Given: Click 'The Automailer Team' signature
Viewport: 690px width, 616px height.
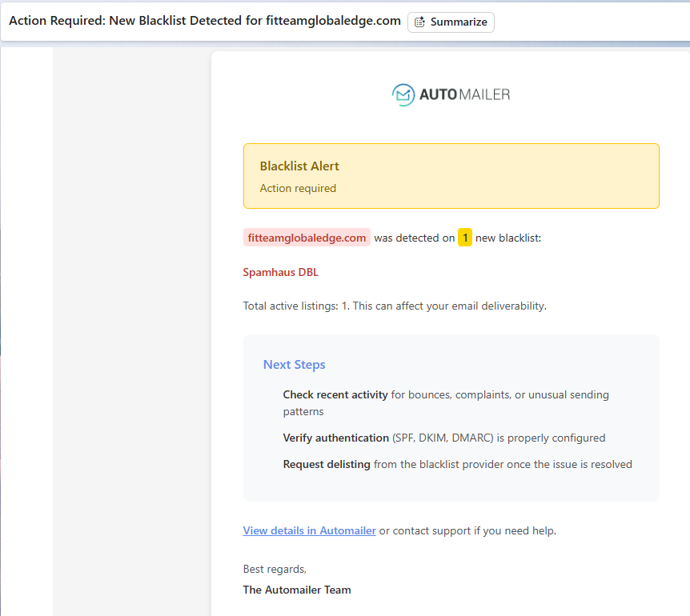Looking at the screenshot, I should [297, 590].
